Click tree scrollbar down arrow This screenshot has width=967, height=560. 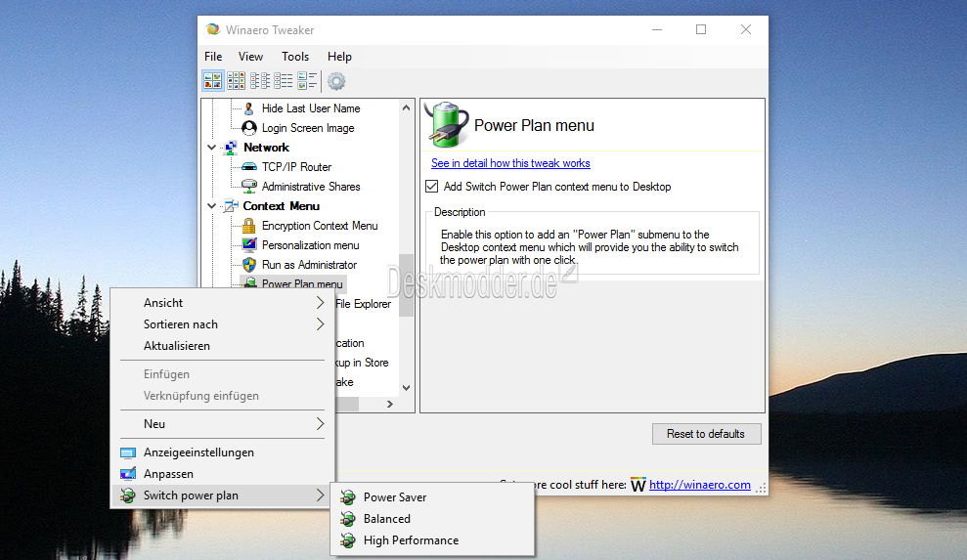pos(406,388)
